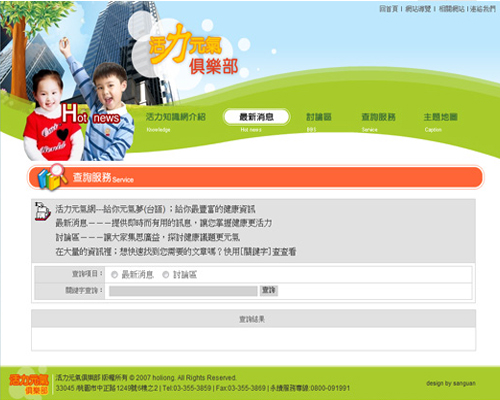Click the books and magnifier Service icon
This screenshot has width=500, height=400.
tap(52, 177)
